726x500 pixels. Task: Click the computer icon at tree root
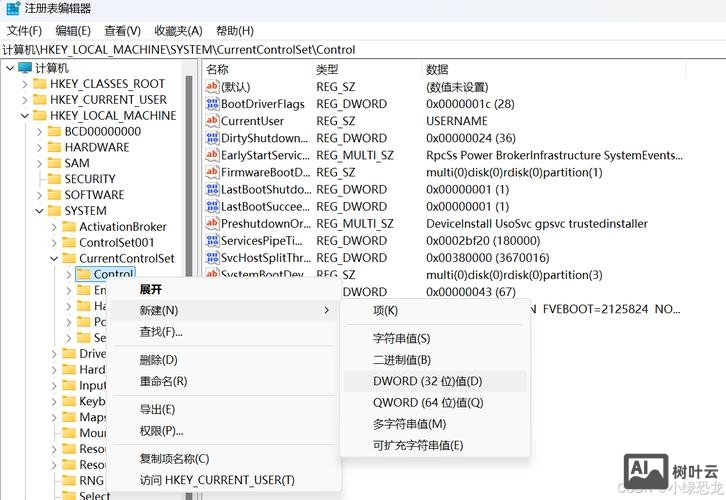point(25,68)
